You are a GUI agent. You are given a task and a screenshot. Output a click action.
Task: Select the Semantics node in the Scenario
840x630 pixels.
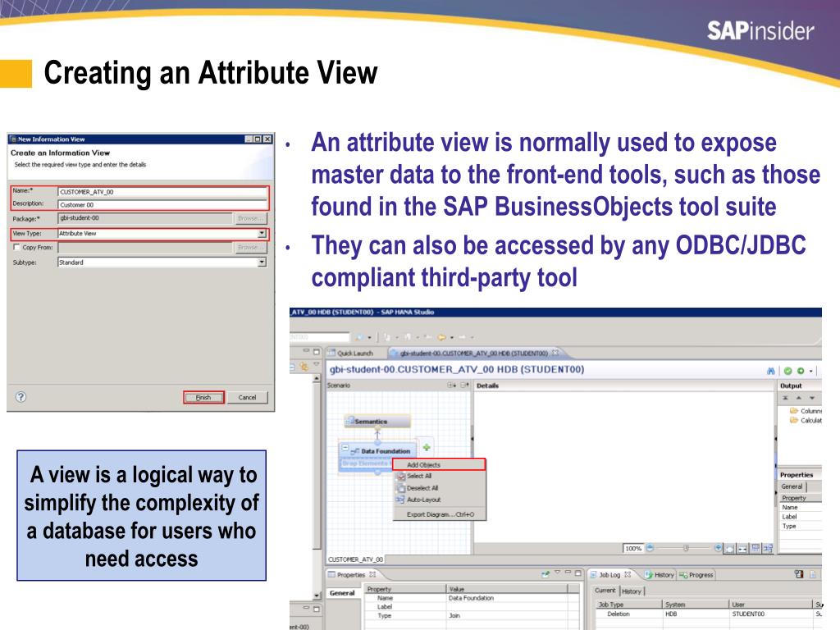[377, 421]
